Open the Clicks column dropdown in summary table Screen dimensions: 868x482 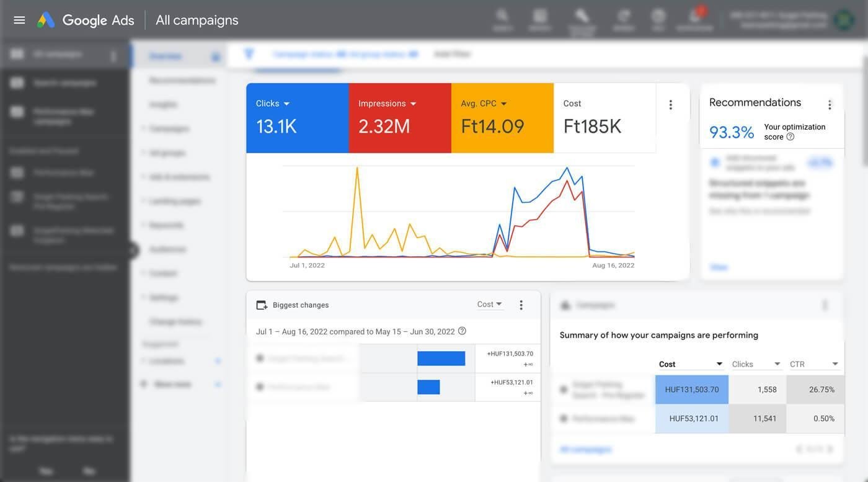coord(756,364)
